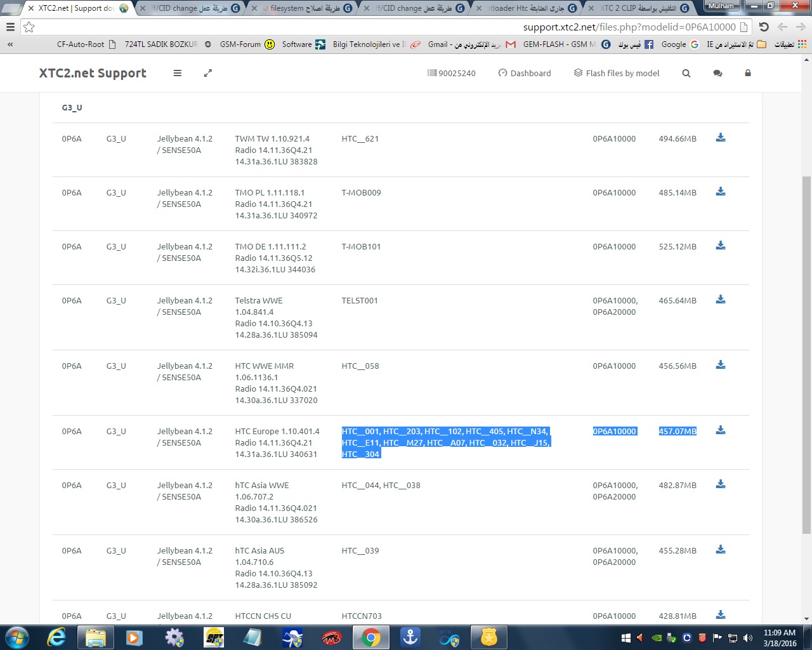The height and width of the screenshot is (650, 812).
Task: Click the 494.66MB file size
Action: tap(678, 138)
